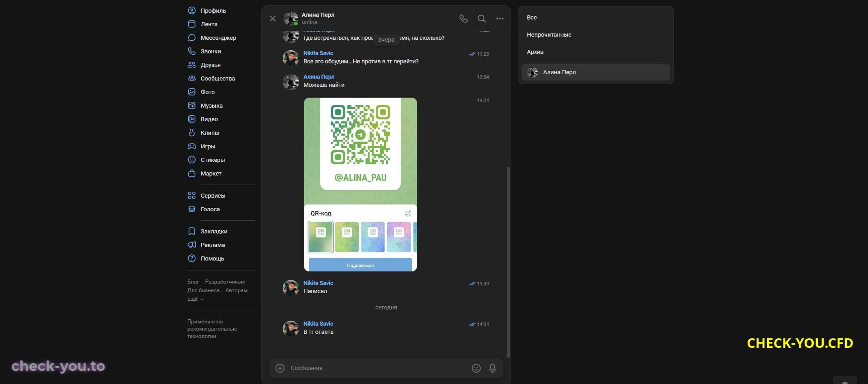Open Реклама megaphone icon
Viewport: 868px width, 384px height.
(192, 245)
